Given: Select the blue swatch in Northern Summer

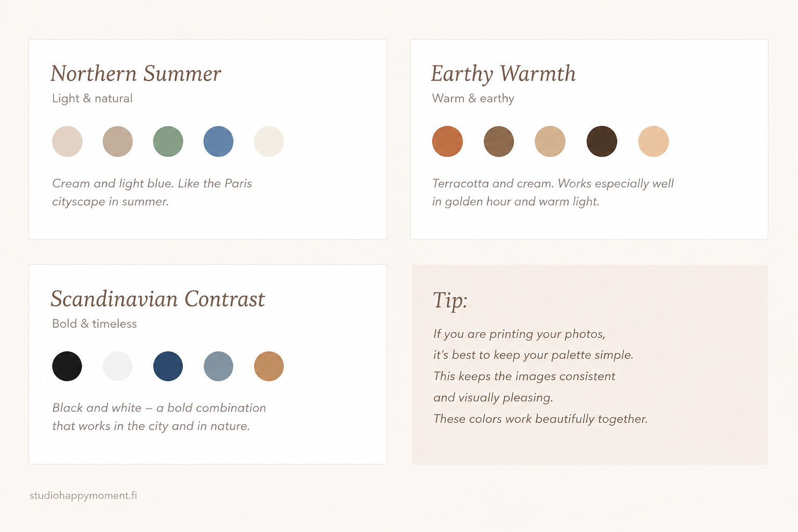Looking at the screenshot, I should click(218, 141).
